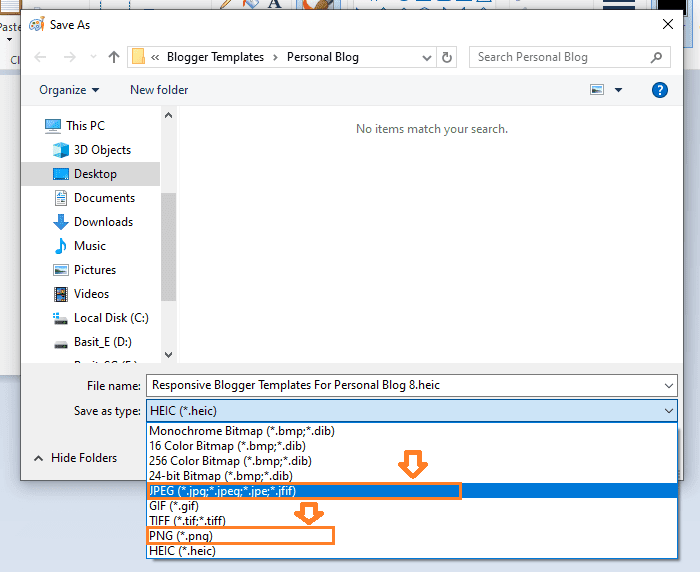Expand the File name history dropdown

tap(668, 385)
